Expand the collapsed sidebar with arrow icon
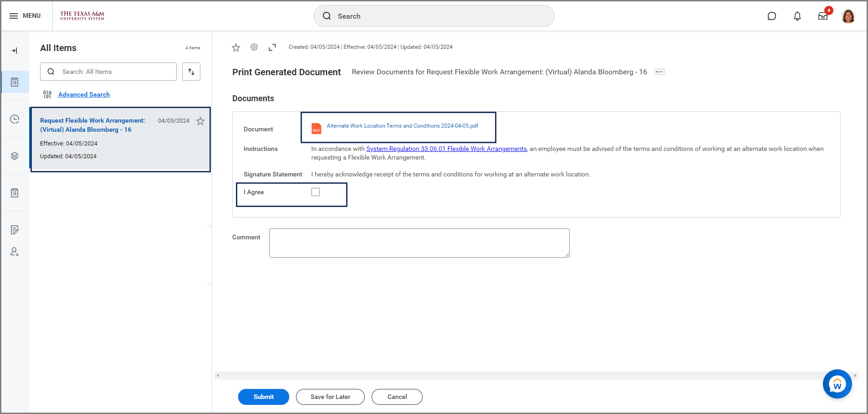The height and width of the screenshot is (414, 868). click(x=15, y=51)
